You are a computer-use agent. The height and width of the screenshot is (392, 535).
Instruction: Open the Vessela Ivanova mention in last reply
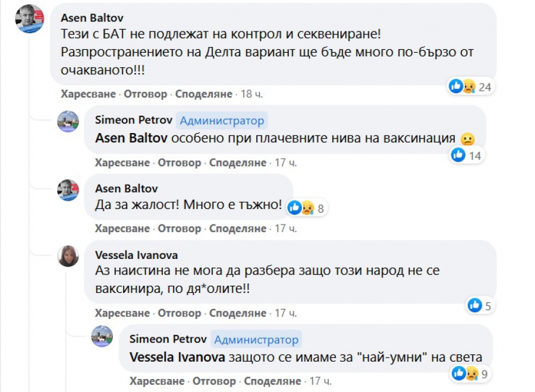[177, 358]
